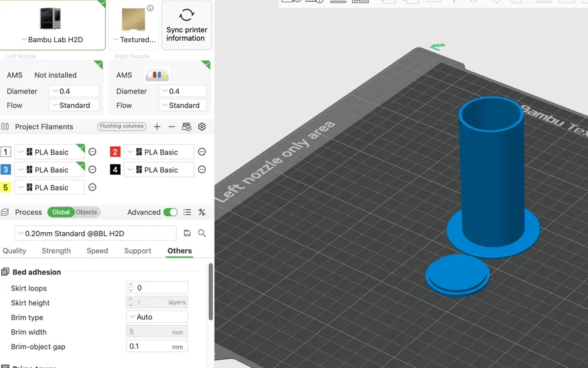Open Brim type Auto dropdown
This screenshot has width=588, height=368.
[x=157, y=317]
